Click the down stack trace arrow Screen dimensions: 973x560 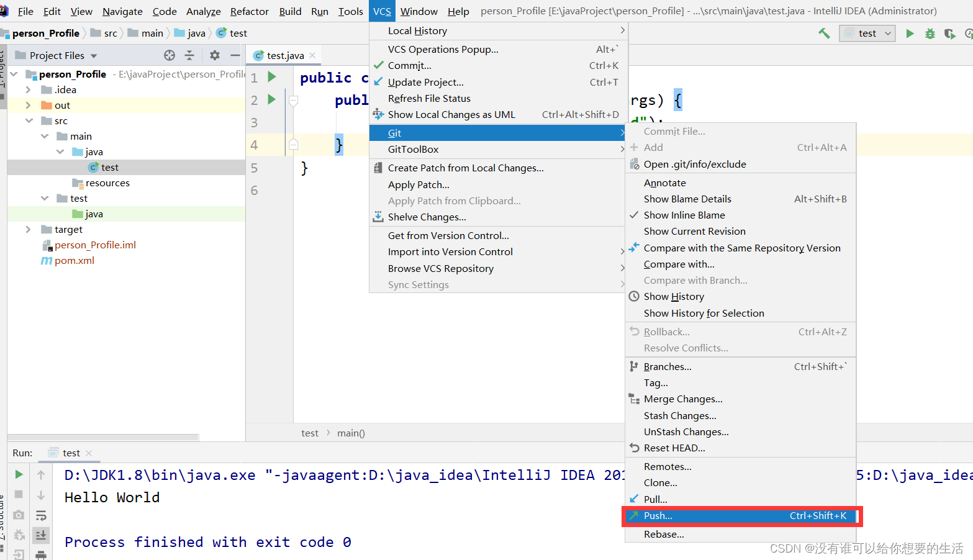click(41, 495)
